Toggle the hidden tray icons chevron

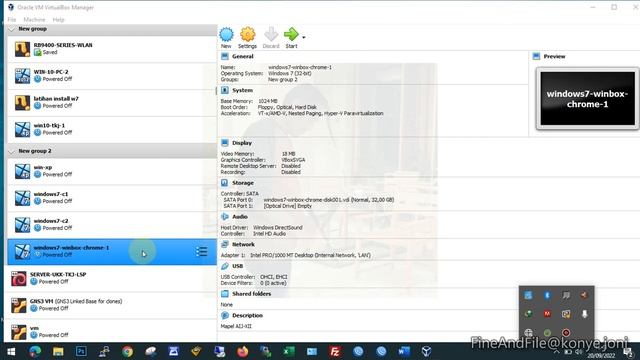click(557, 351)
